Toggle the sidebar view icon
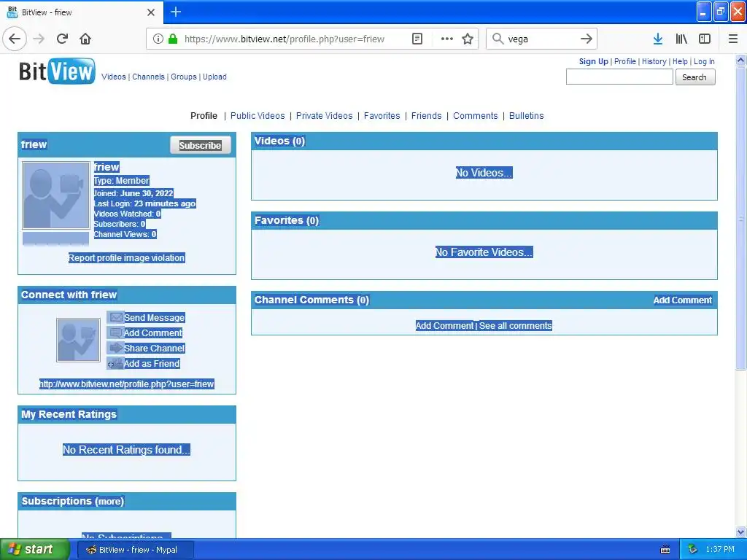 [705, 39]
